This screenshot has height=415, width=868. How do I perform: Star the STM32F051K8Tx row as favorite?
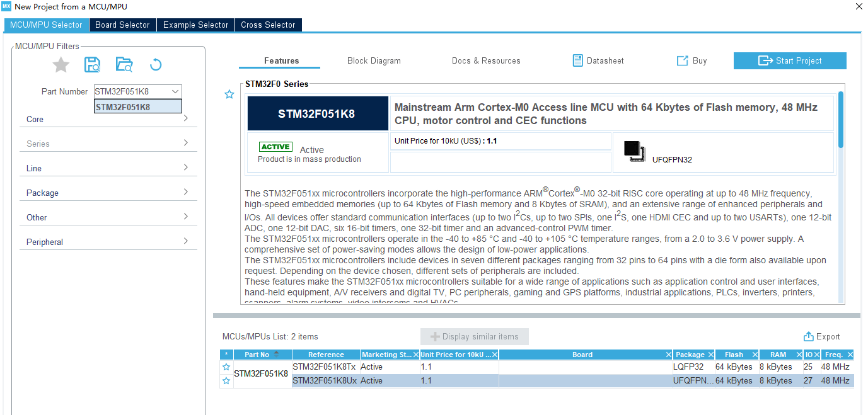click(x=226, y=367)
